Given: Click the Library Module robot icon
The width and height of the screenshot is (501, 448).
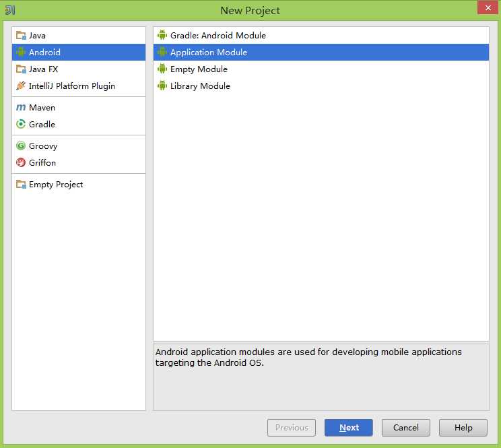Looking at the screenshot, I should click(x=162, y=86).
